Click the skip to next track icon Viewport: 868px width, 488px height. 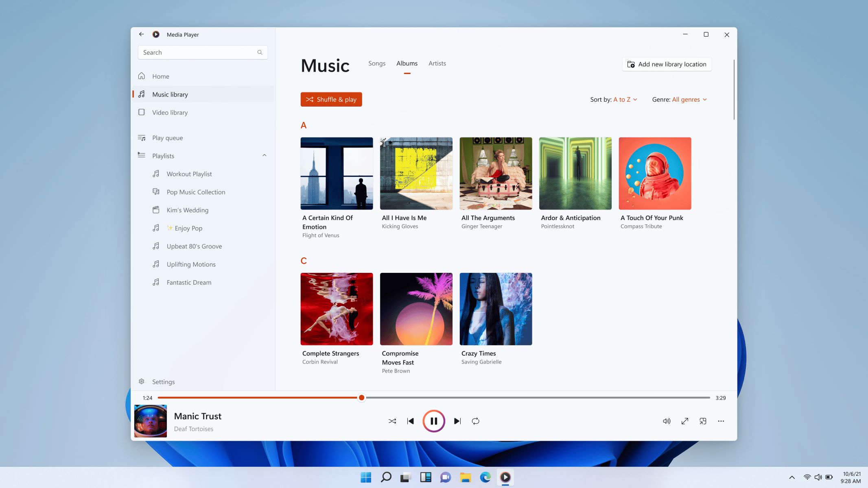(457, 420)
